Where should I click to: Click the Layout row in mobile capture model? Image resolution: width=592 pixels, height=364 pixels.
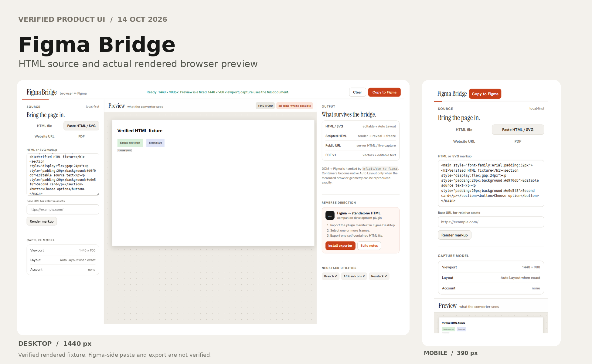click(491, 278)
